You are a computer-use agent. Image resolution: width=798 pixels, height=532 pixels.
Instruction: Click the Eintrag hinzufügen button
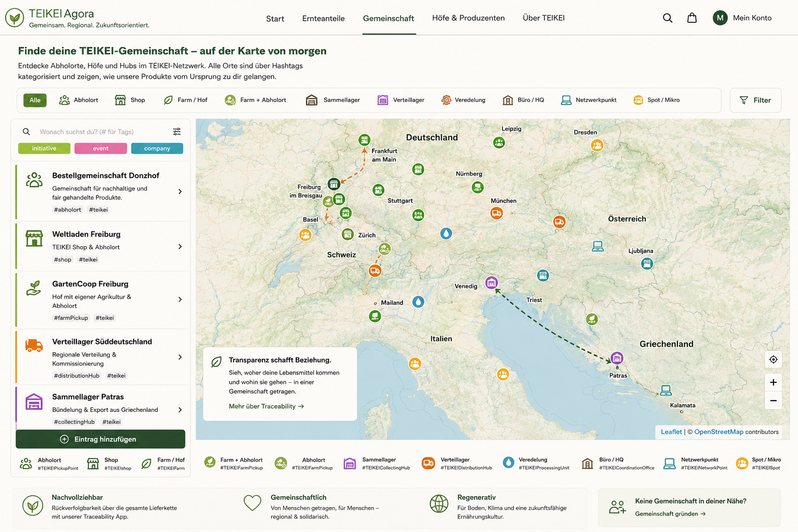tap(100, 439)
